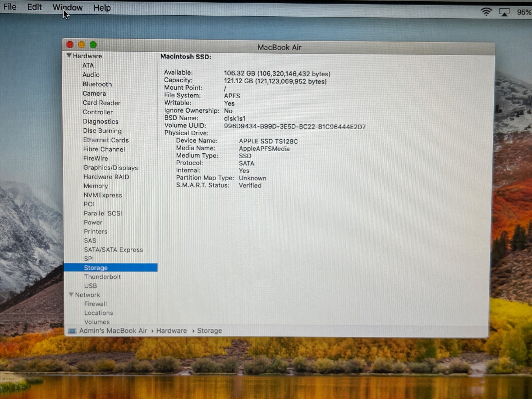The height and width of the screenshot is (399, 532).
Task: Select FireWire in the sidebar
Action: (95, 158)
